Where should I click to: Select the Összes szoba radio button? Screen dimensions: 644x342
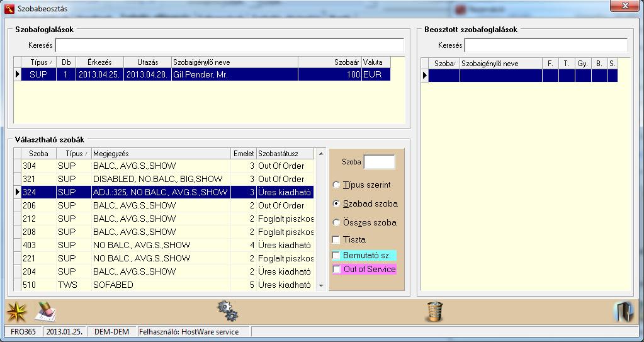[x=336, y=222]
